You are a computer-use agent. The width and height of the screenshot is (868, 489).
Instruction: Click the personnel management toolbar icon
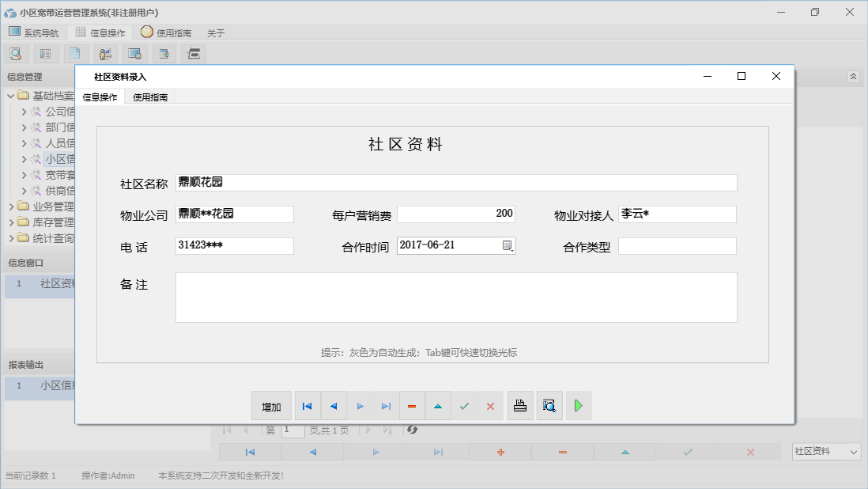point(105,53)
